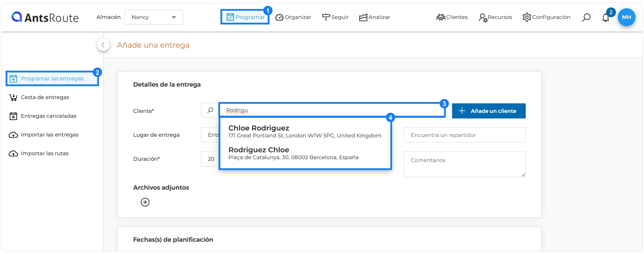Expand the Nancy warehouse dropdown
The image size is (644, 254).
coord(154,17)
